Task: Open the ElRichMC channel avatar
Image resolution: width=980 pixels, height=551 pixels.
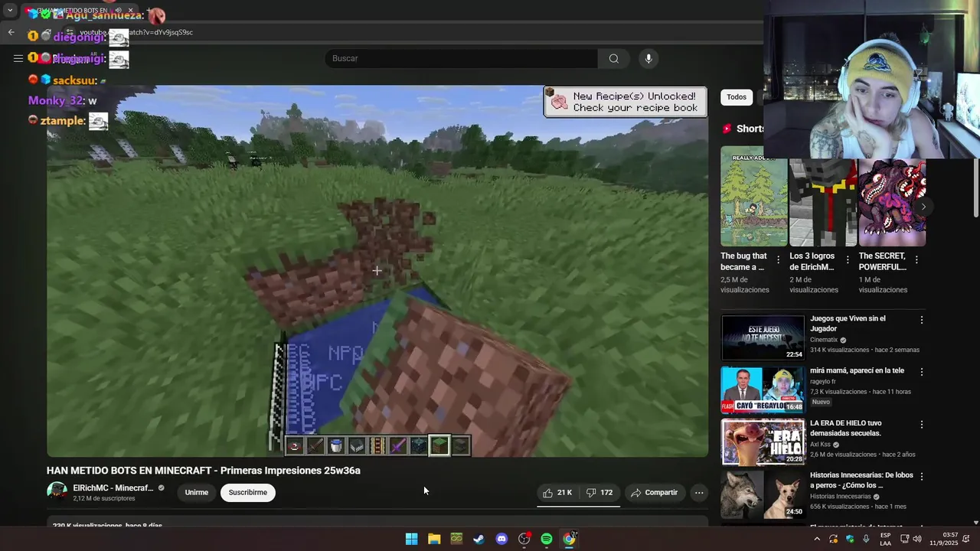Action: [57, 492]
